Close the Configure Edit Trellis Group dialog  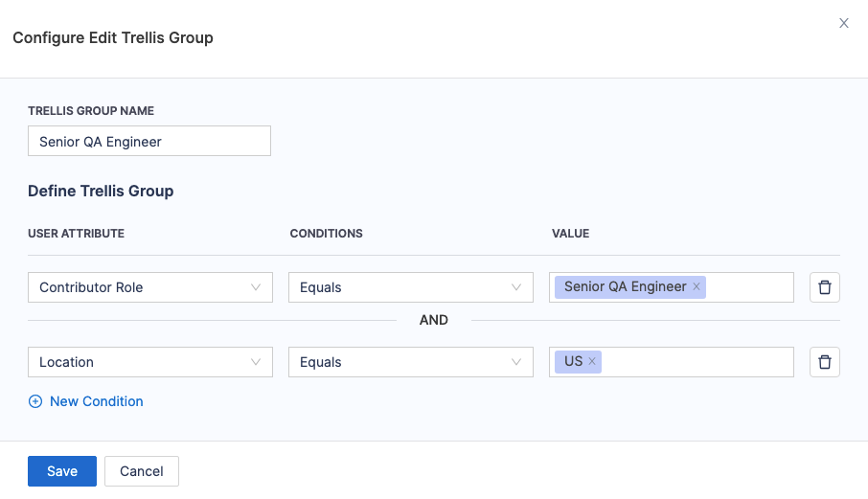[x=844, y=23]
